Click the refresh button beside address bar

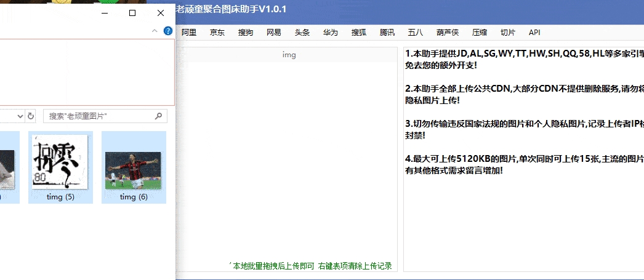pyautogui.click(x=31, y=116)
